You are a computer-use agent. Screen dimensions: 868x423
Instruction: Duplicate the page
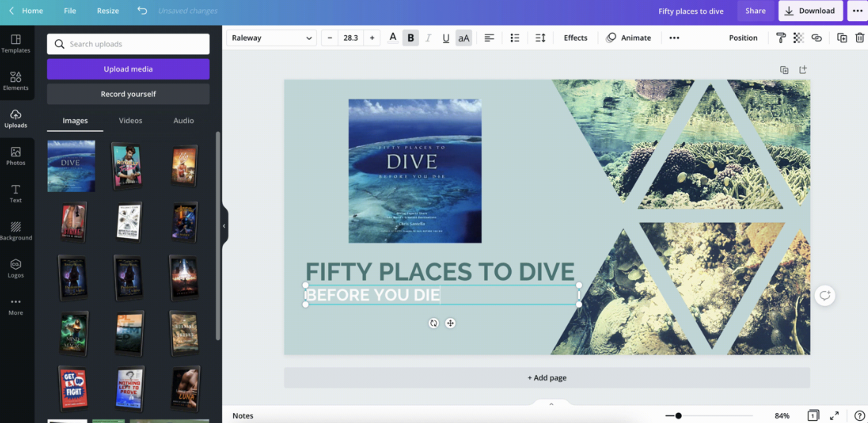coord(784,70)
